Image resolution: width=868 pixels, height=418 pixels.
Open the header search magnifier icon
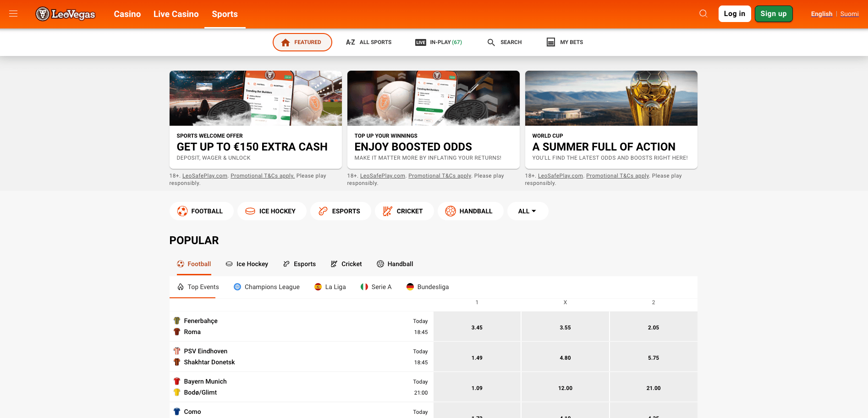pos(703,14)
